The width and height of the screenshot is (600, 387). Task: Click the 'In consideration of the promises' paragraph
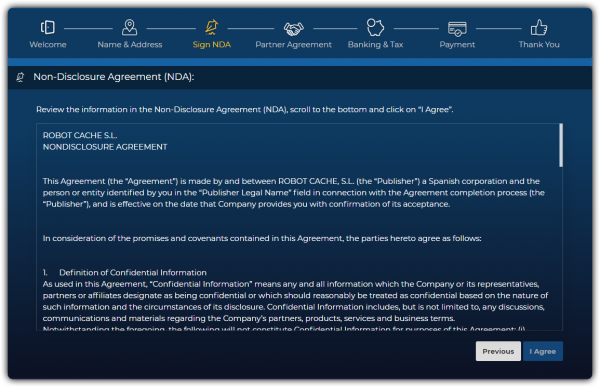262,238
